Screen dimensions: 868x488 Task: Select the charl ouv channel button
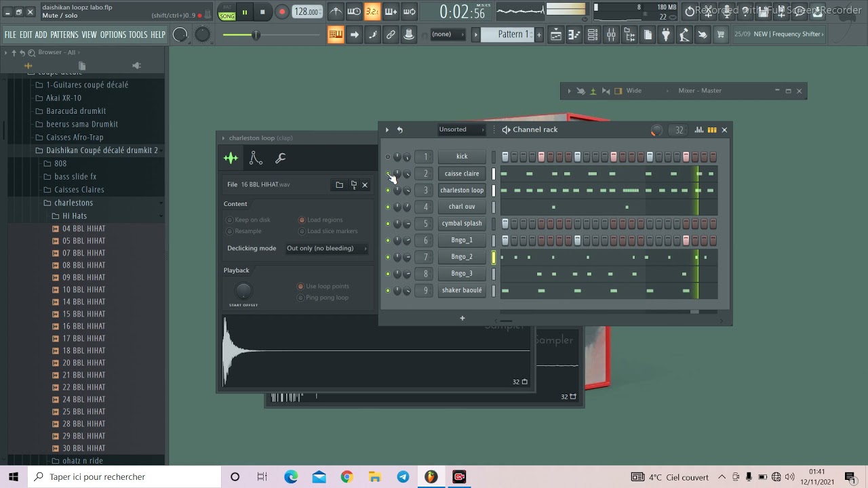click(462, 207)
